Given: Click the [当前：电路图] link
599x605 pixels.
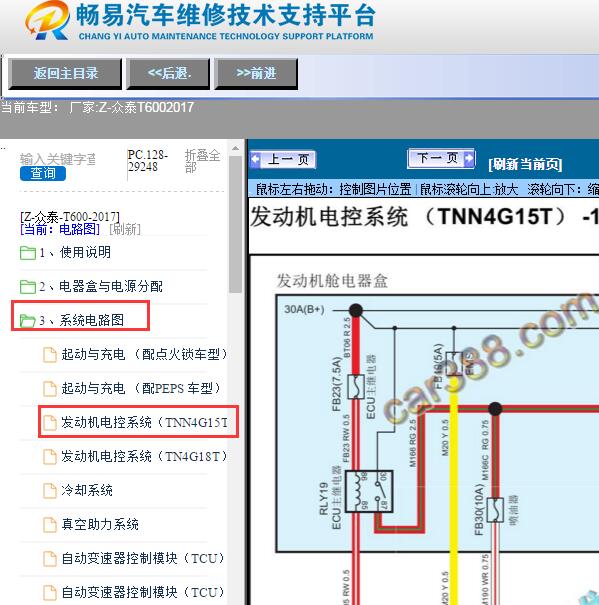Looking at the screenshot, I should point(60,229).
